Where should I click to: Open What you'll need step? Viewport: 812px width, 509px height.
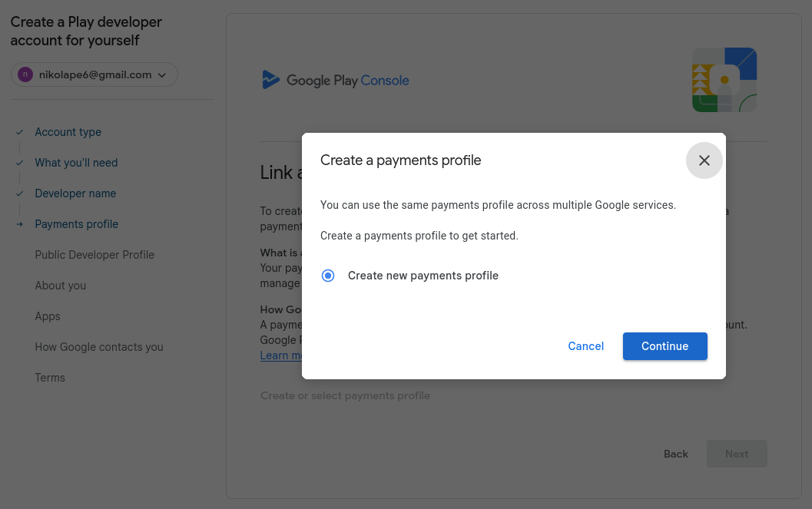click(76, 163)
